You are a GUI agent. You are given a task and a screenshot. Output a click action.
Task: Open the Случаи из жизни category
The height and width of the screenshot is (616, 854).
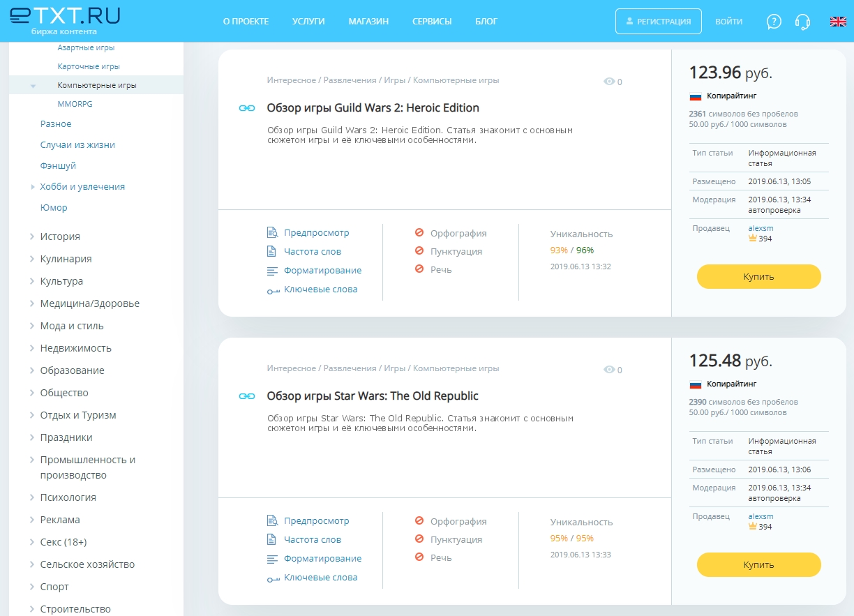click(77, 145)
